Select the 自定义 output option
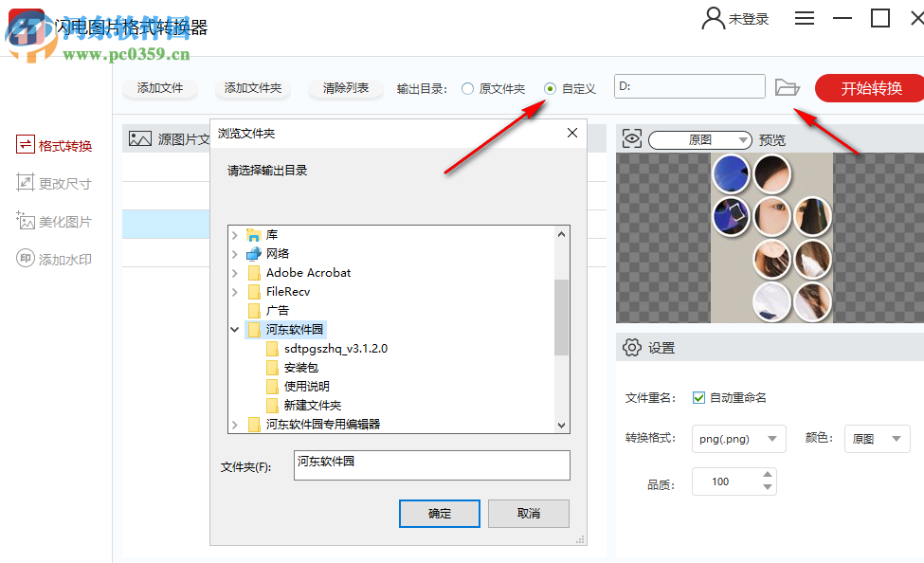 (551, 86)
